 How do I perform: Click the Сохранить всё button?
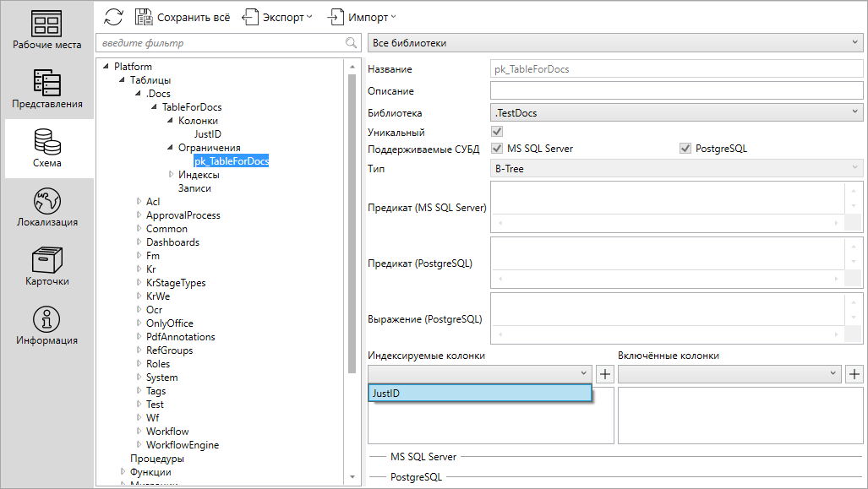point(183,17)
